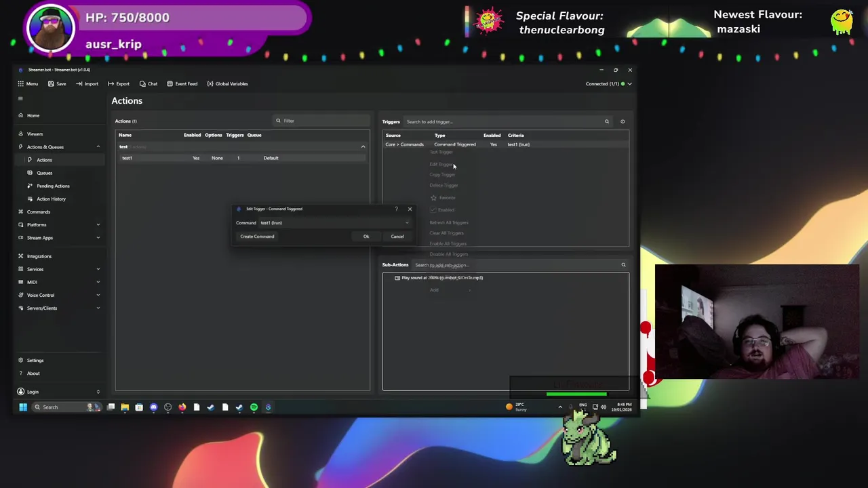Image resolution: width=868 pixels, height=488 pixels.
Task: Click Export in the toolbar
Action: tap(119, 83)
